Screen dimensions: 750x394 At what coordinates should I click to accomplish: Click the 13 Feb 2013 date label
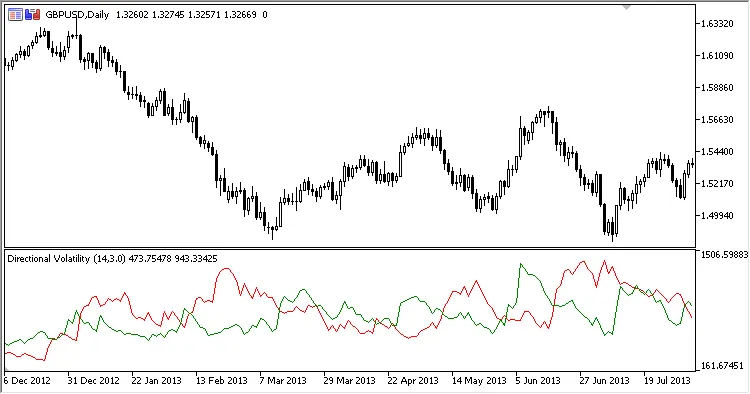point(221,381)
